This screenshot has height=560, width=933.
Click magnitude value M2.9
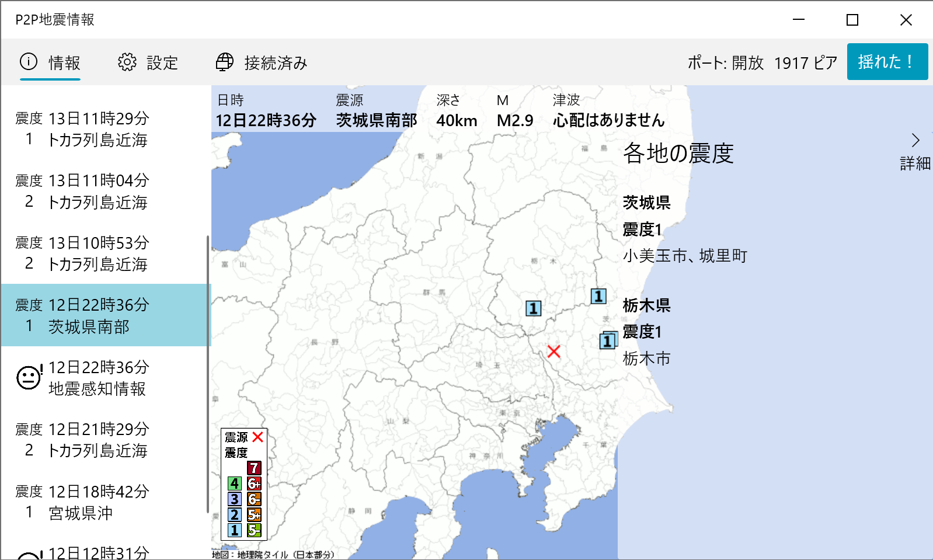pos(515,120)
